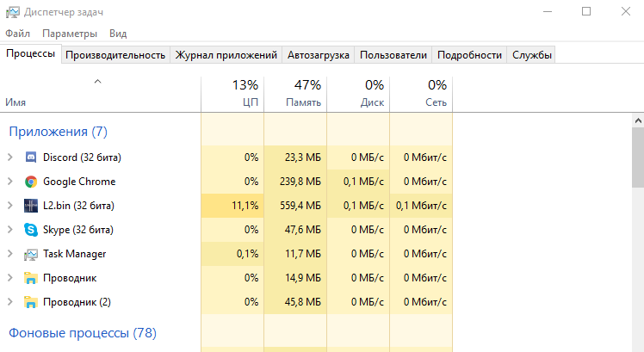Viewport: 644px width, 352px height.
Task: Expand the Проводник (2) process group
Action: coord(10,302)
